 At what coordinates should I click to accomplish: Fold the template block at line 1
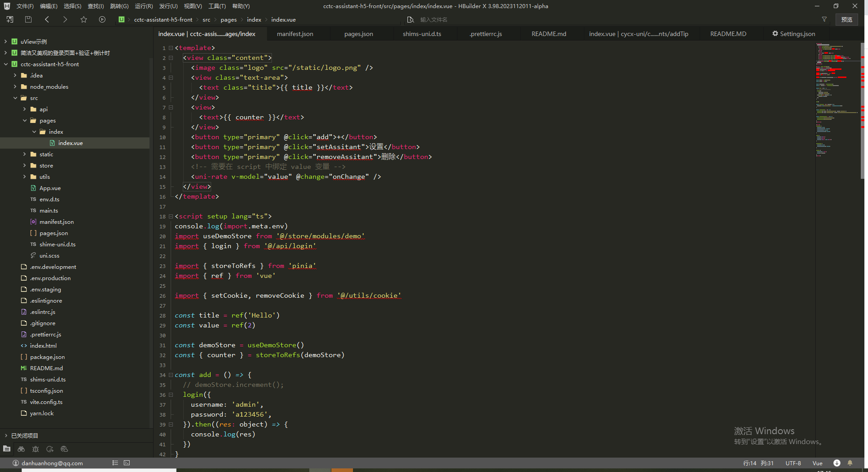click(x=171, y=48)
